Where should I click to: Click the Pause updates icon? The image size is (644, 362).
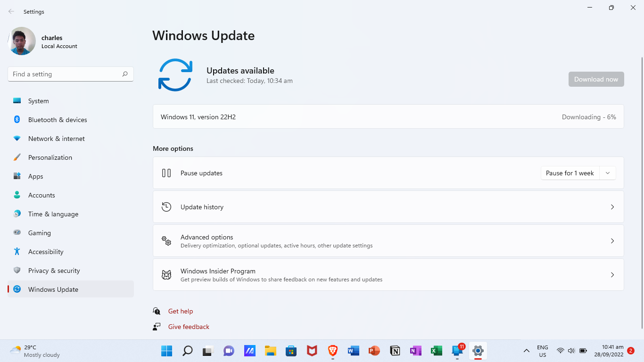[x=166, y=173]
